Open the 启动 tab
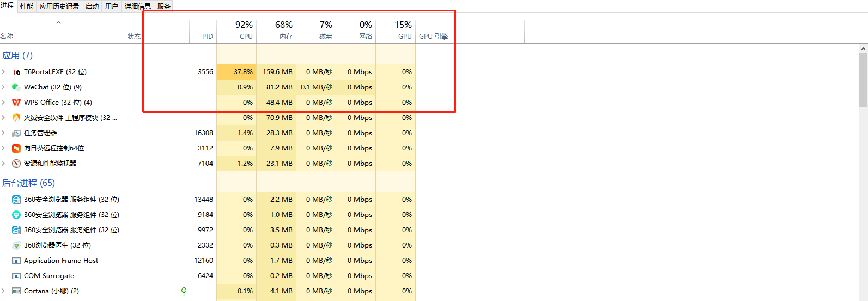Image resolution: width=868 pixels, height=301 pixels. tap(92, 6)
